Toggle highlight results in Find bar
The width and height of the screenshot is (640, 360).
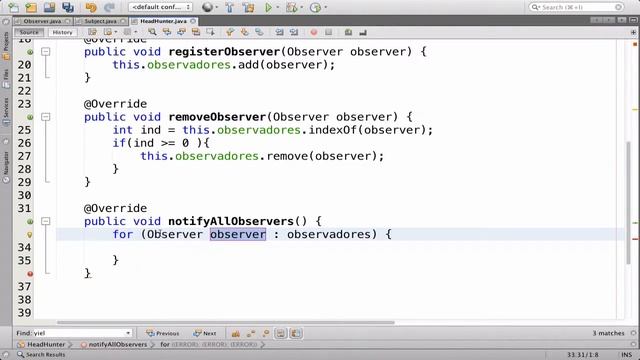(x=280, y=333)
